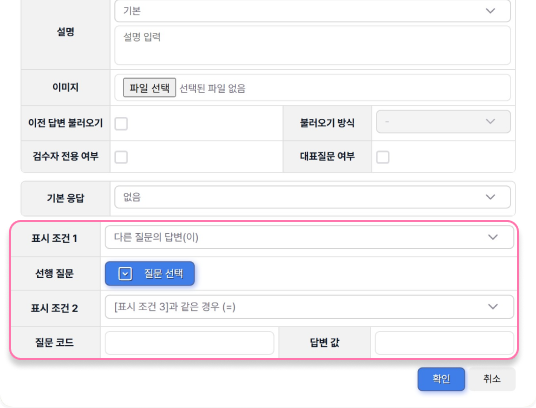The height and width of the screenshot is (408, 536).
Task: Click the 선택된 파일 없음 text
Action: (x=212, y=89)
